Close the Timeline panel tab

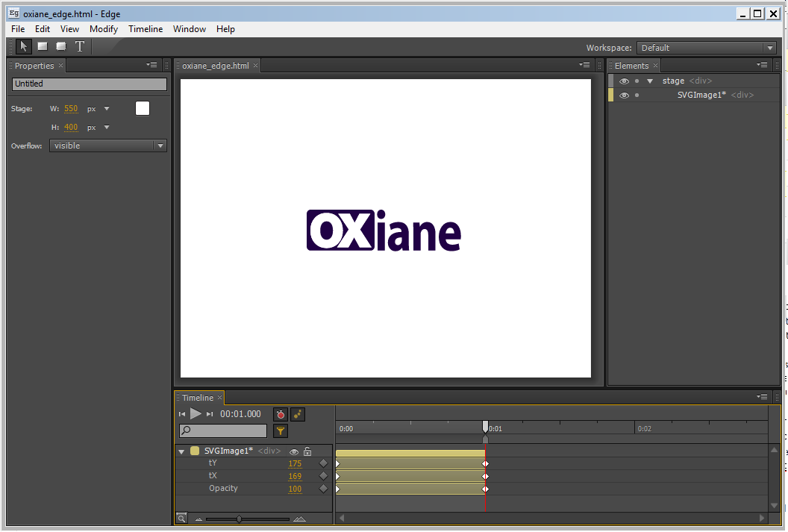click(219, 398)
